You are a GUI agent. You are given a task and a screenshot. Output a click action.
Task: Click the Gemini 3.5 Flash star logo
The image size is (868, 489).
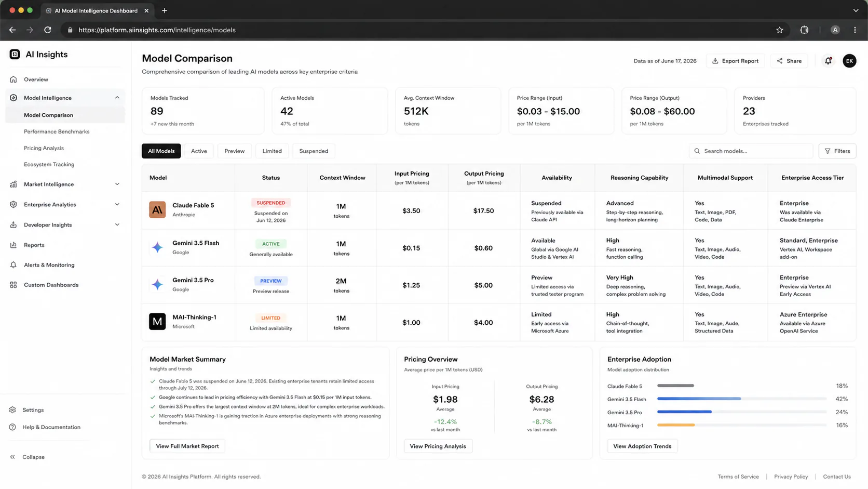point(157,247)
